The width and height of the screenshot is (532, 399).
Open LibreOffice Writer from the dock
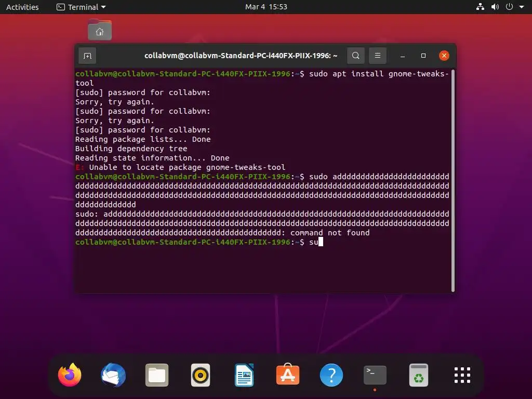click(244, 375)
